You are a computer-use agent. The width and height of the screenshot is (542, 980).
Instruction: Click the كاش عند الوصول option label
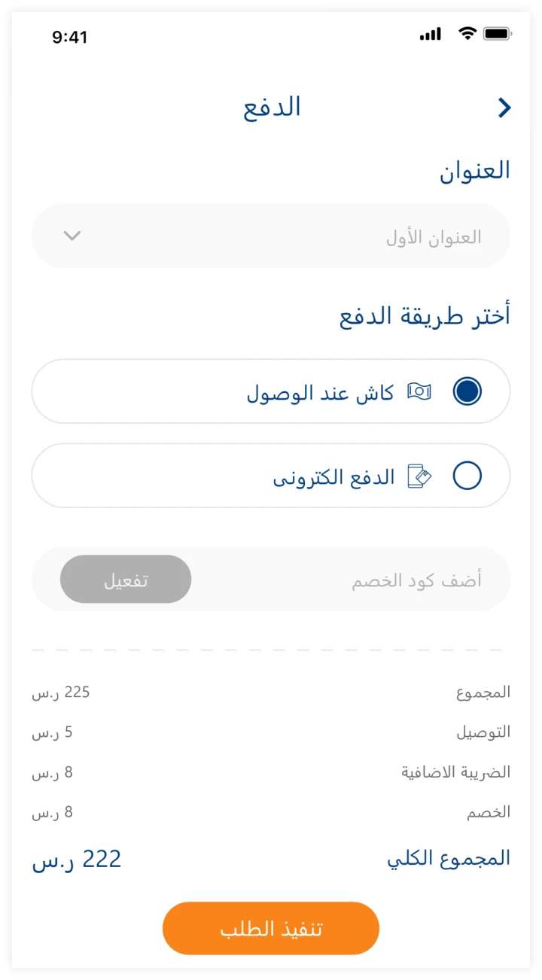[320, 393]
